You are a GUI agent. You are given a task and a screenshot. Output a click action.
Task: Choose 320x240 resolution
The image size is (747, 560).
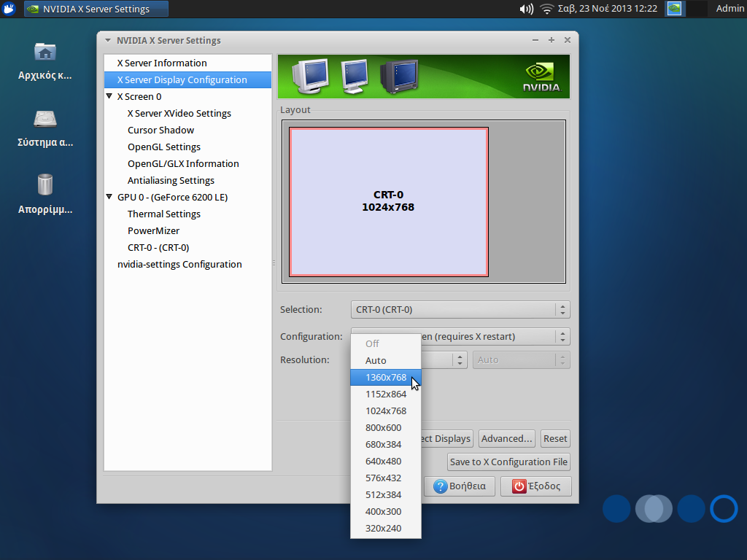tap(386, 528)
